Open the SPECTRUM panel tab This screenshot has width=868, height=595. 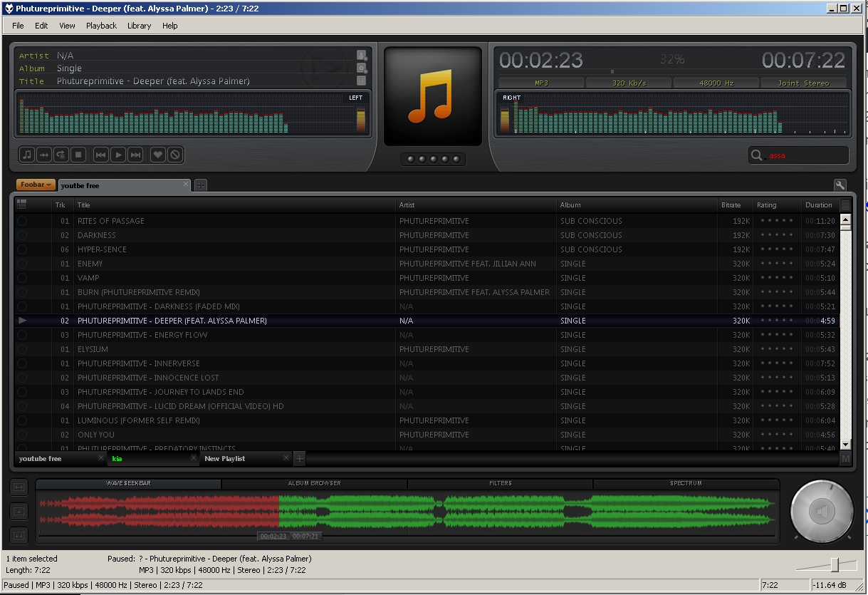(x=686, y=483)
